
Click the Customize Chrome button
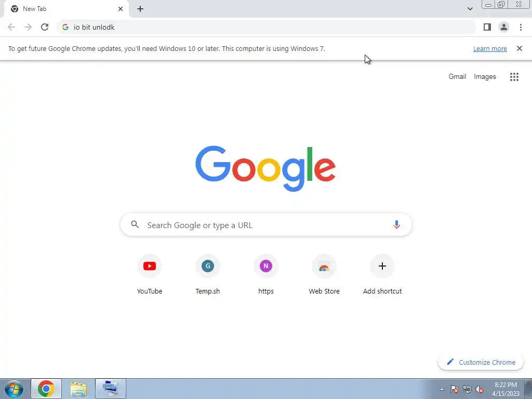point(481,362)
